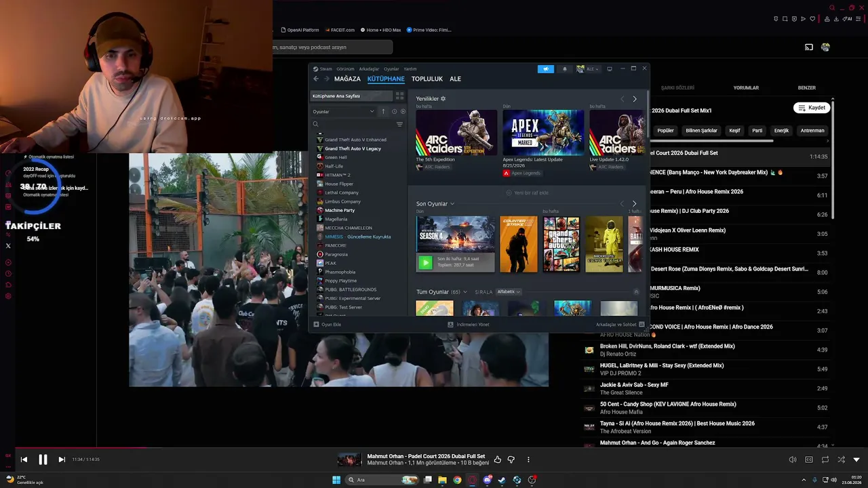Open Yenilikler shelf settings gear
The height and width of the screenshot is (488, 868).
443,98
